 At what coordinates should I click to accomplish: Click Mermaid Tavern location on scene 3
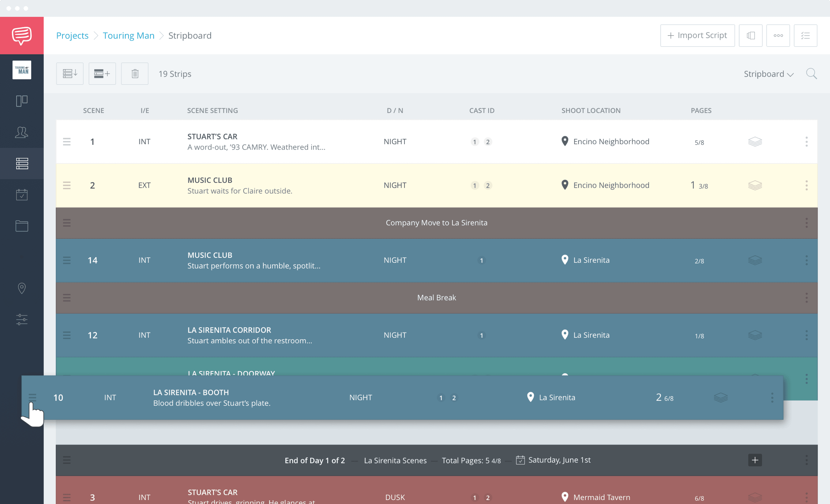click(595, 497)
